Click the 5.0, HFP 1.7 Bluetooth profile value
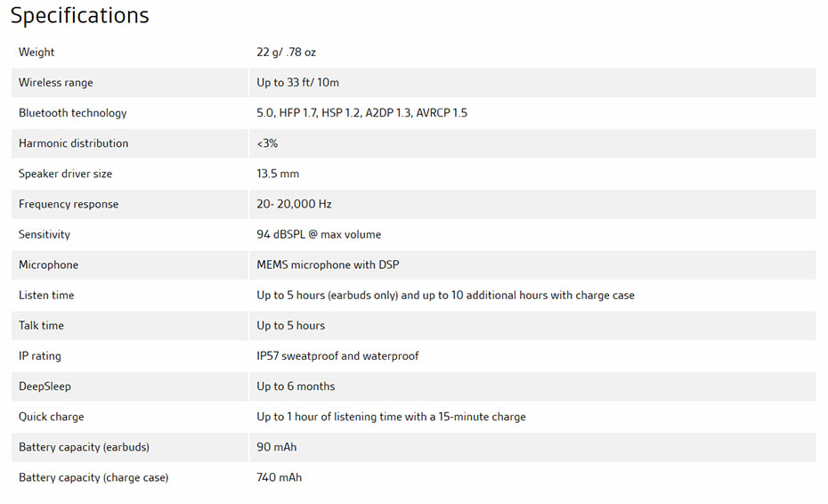Screen dimensions: 828x504 pyautogui.click(x=361, y=113)
